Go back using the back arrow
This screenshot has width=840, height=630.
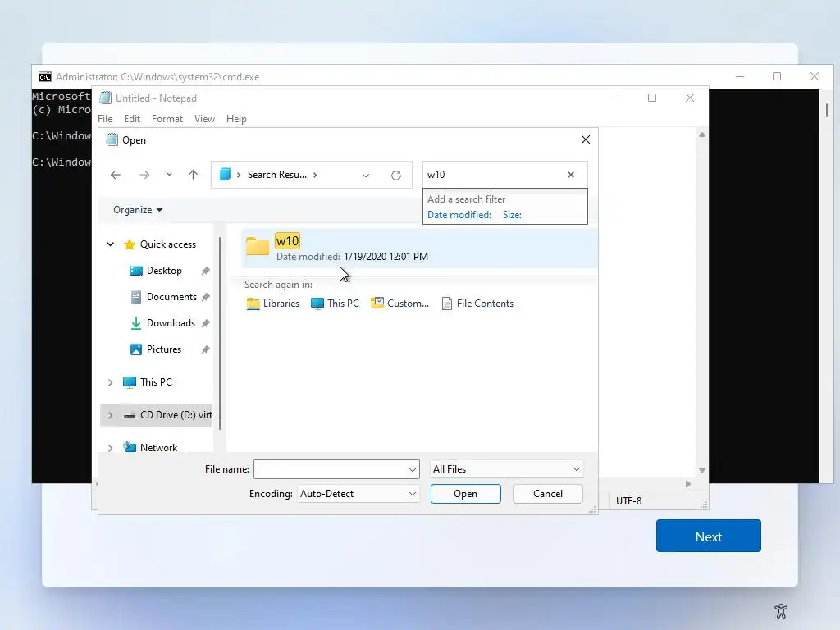pyautogui.click(x=115, y=175)
